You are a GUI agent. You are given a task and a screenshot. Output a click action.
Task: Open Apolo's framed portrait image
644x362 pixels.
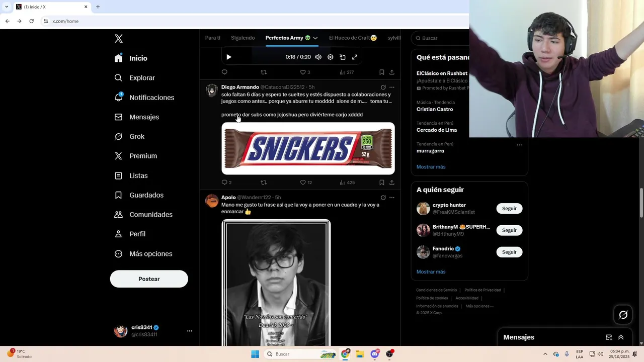pyautogui.click(x=276, y=283)
